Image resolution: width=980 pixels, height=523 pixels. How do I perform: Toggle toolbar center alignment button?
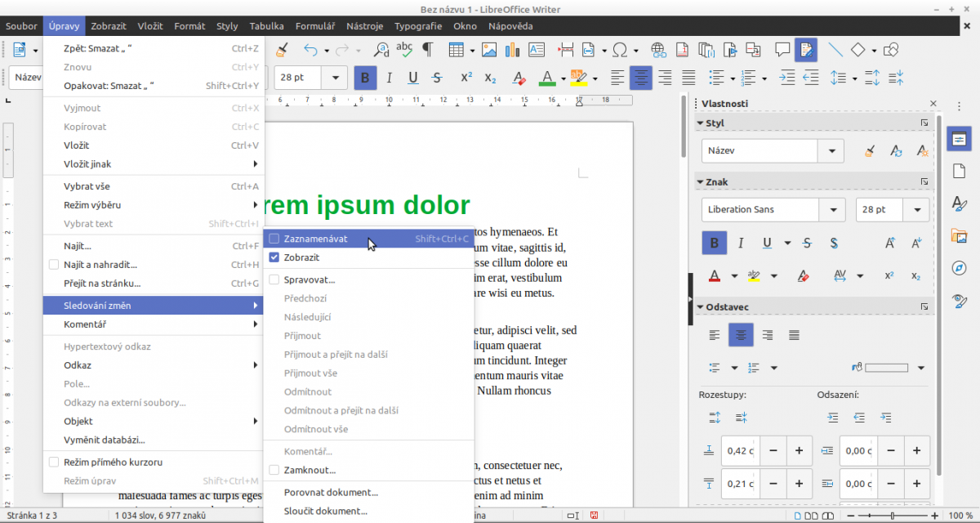coord(641,78)
